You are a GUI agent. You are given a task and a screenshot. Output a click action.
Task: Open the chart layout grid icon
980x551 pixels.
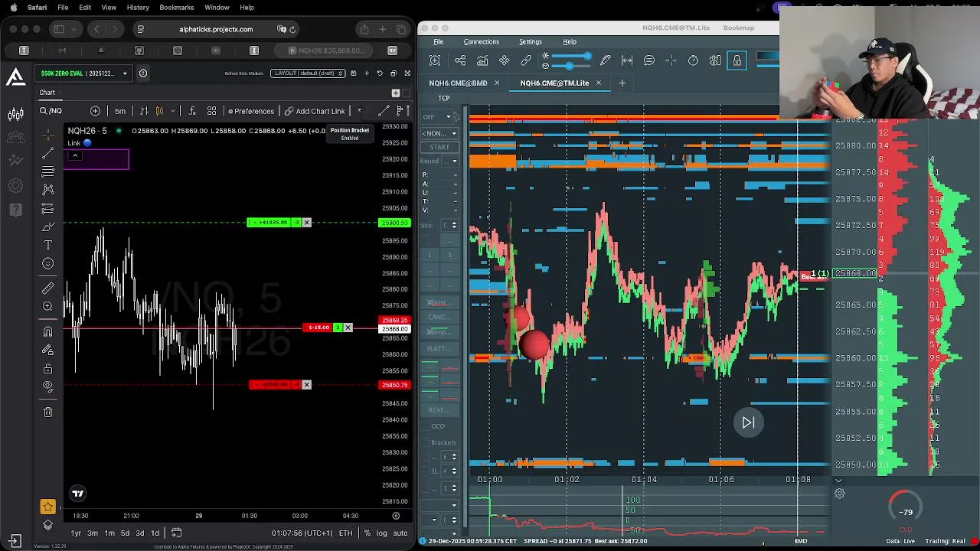[211, 111]
